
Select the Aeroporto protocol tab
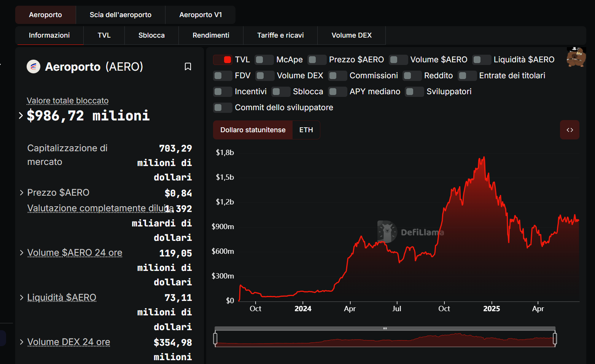(45, 15)
